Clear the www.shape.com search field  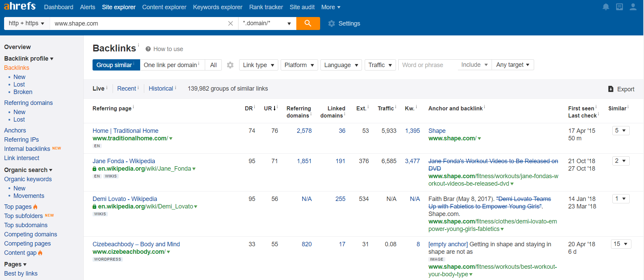[x=230, y=24]
